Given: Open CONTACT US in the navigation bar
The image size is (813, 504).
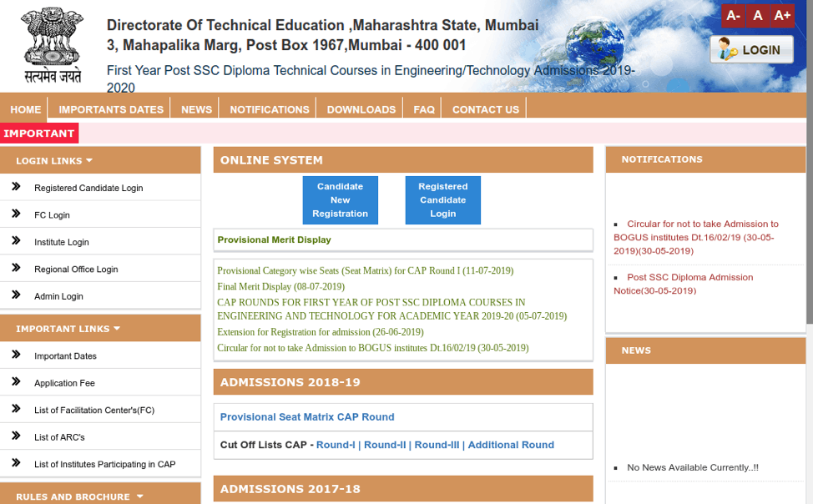Looking at the screenshot, I should click(486, 109).
